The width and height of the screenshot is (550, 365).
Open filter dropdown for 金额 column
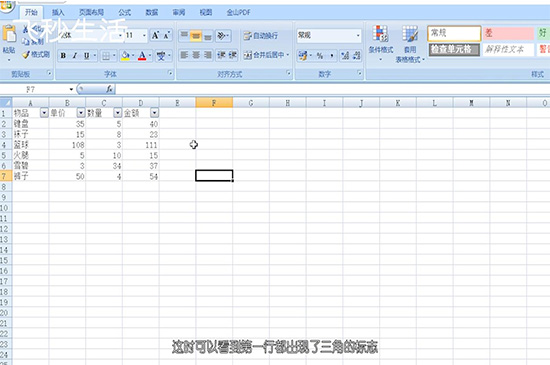click(154, 113)
